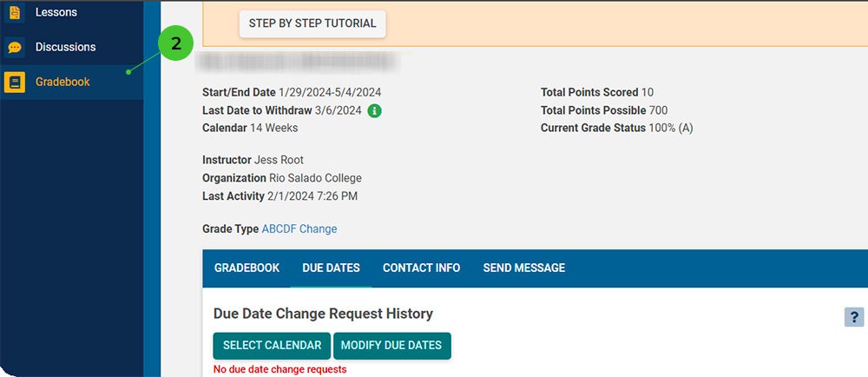Click the ABCDF Change grade type link
Screen dimensions: 868x377
tap(299, 228)
